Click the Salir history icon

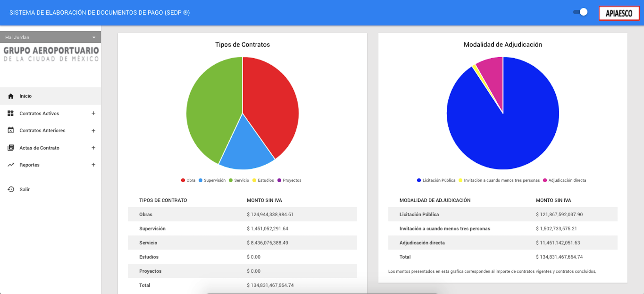[11, 189]
